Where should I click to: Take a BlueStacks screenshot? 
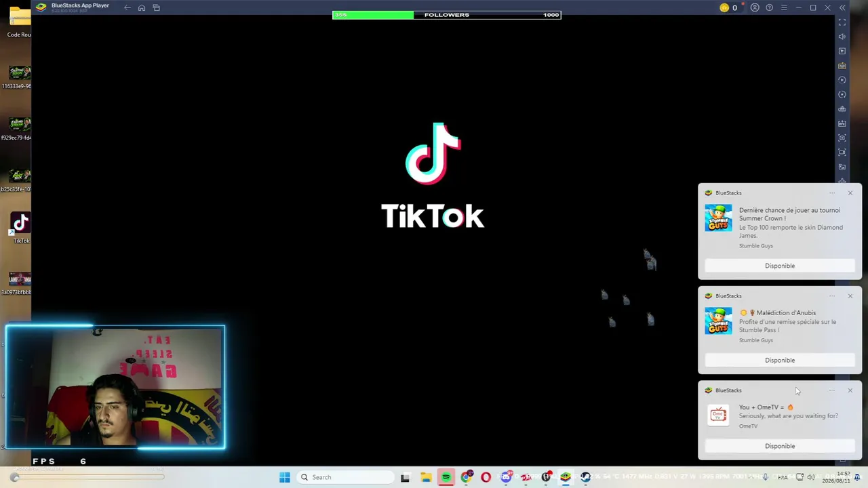842,138
